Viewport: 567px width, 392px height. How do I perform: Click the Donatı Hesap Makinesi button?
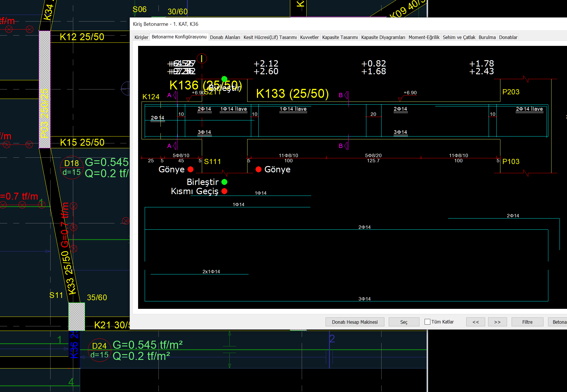[x=355, y=322]
